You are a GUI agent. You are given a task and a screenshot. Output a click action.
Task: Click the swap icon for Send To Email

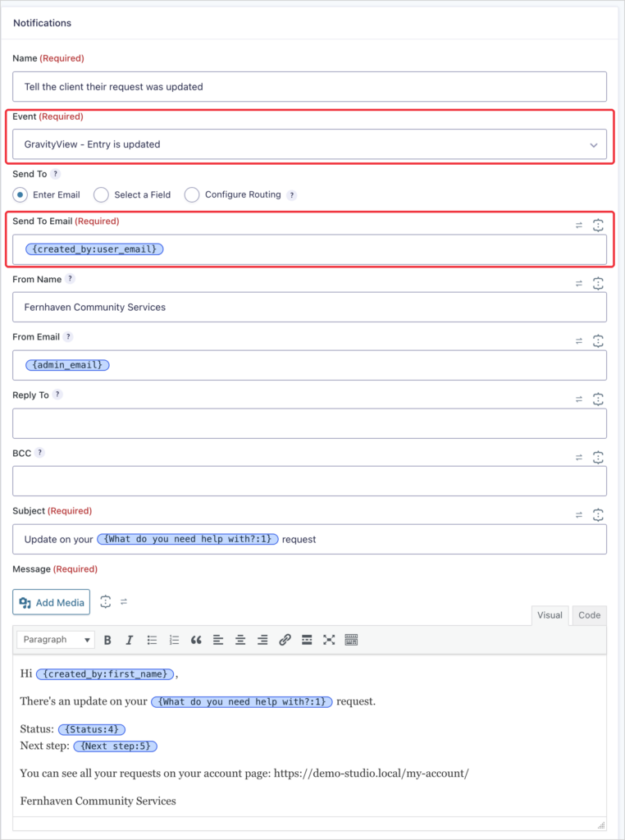point(579,226)
